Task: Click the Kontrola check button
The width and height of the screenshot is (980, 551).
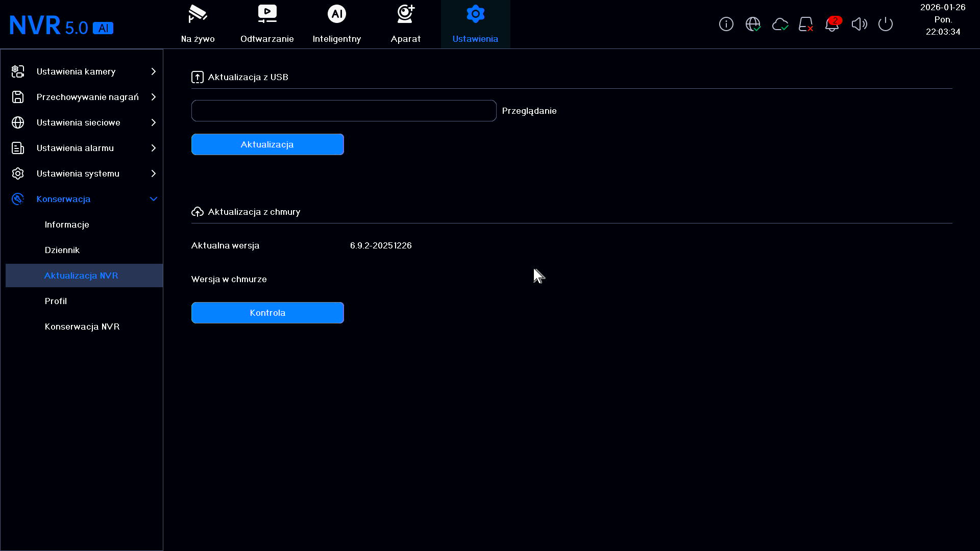Action: (x=267, y=313)
